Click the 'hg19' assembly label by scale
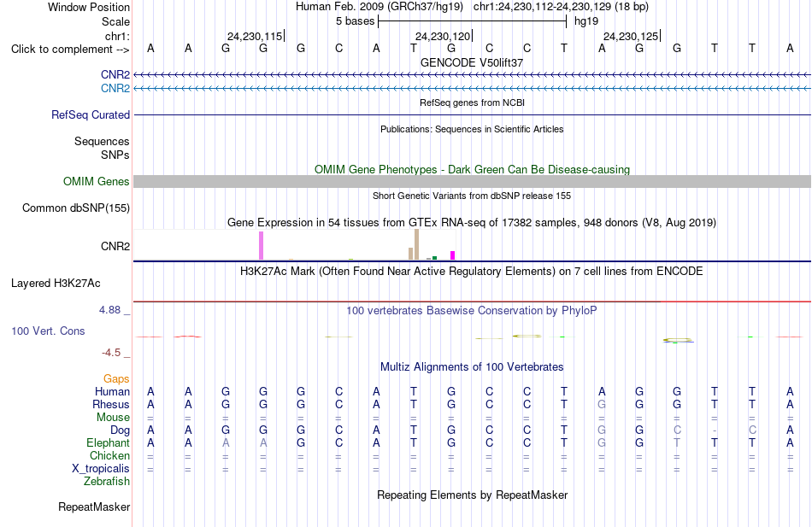812x527 pixels. (586, 21)
